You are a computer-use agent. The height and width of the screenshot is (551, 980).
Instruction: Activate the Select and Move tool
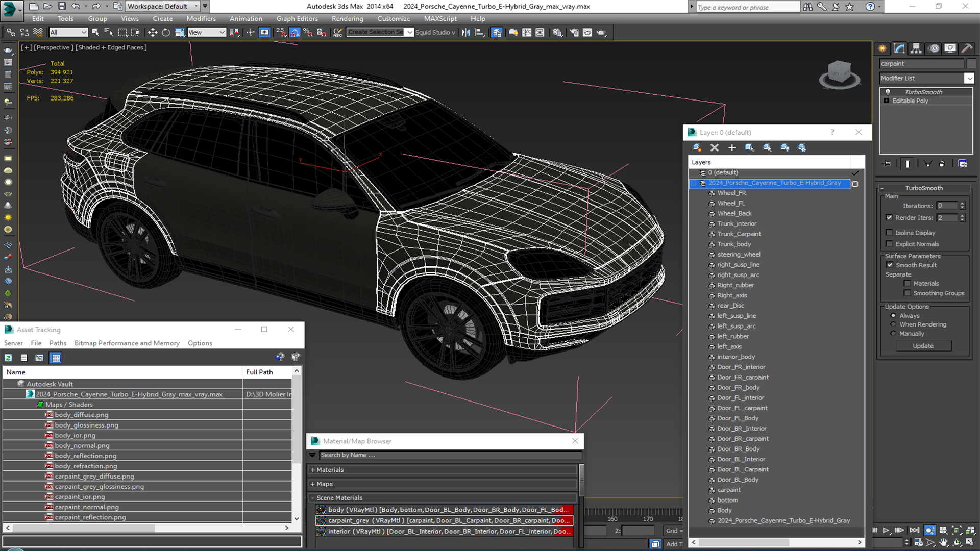[152, 32]
